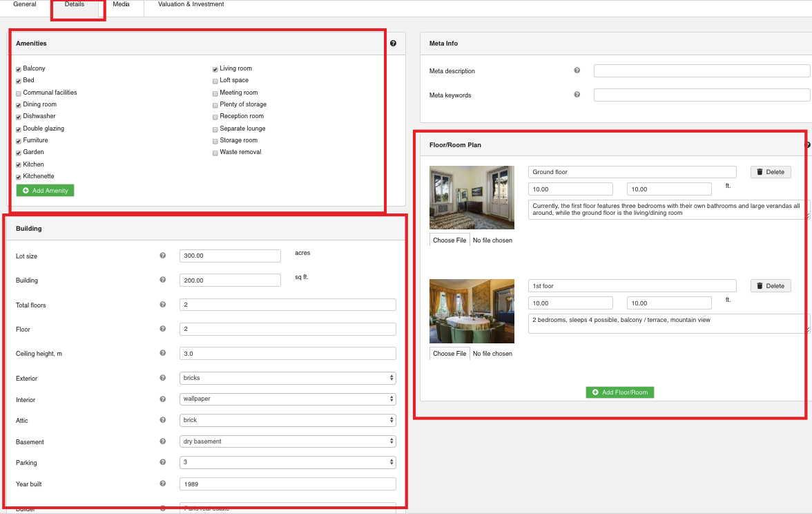Switch to the Media tab
Viewport: 812px width, 514px height.
(121, 5)
